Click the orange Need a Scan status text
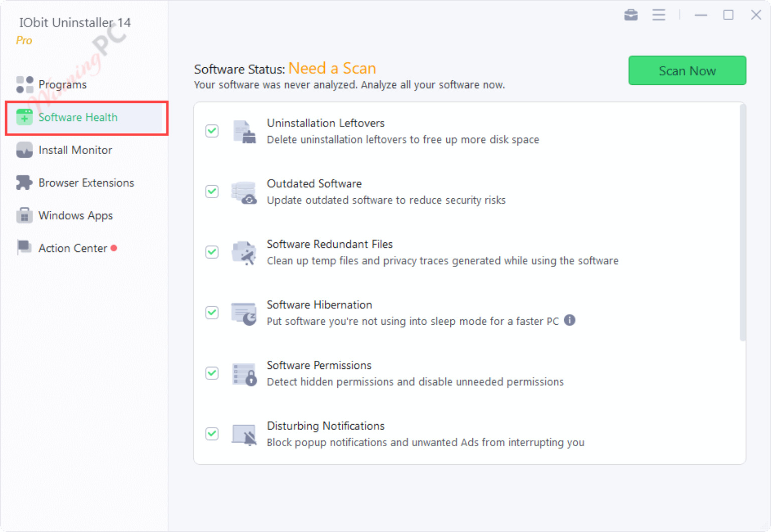Screen dimensions: 771x532 (x=332, y=68)
